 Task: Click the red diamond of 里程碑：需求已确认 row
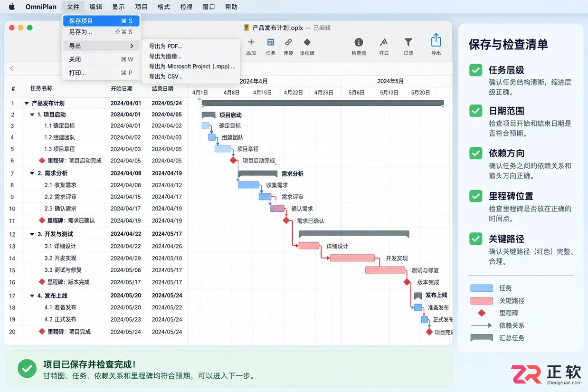42,220
